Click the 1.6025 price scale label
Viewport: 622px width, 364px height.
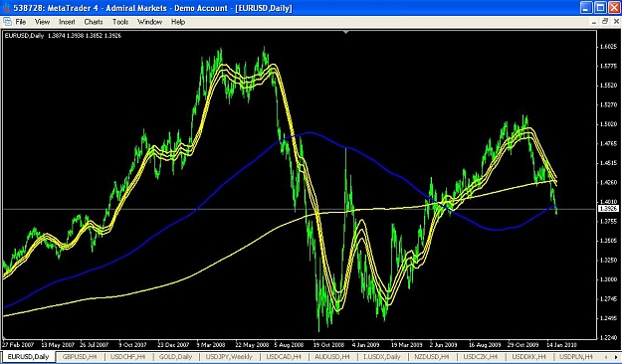click(608, 47)
